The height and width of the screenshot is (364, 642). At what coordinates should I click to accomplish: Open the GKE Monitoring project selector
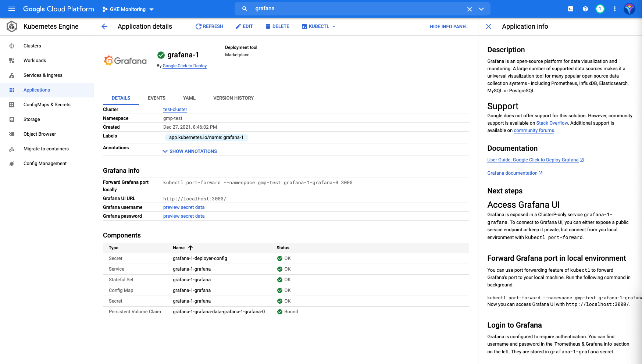coord(128,9)
